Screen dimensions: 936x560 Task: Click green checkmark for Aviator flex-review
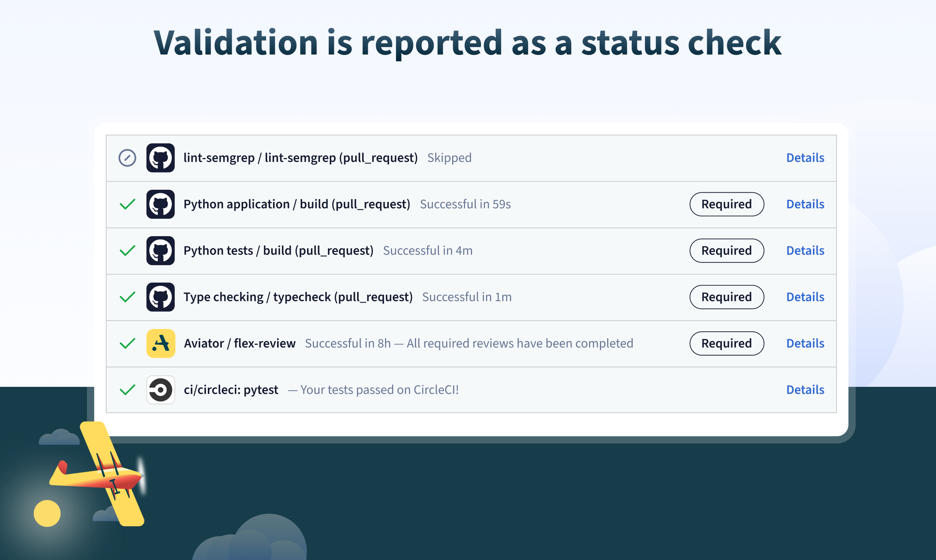(x=127, y=343)
